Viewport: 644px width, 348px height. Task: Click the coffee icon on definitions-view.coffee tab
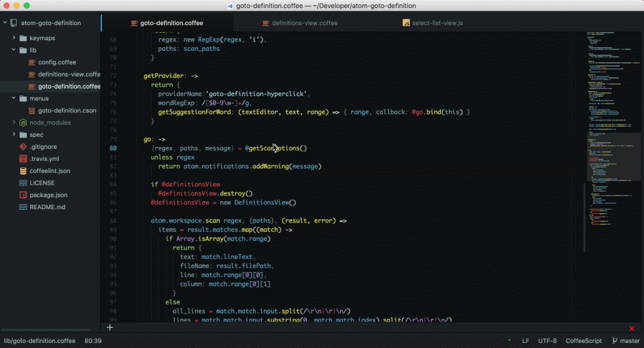pos(266,23)
